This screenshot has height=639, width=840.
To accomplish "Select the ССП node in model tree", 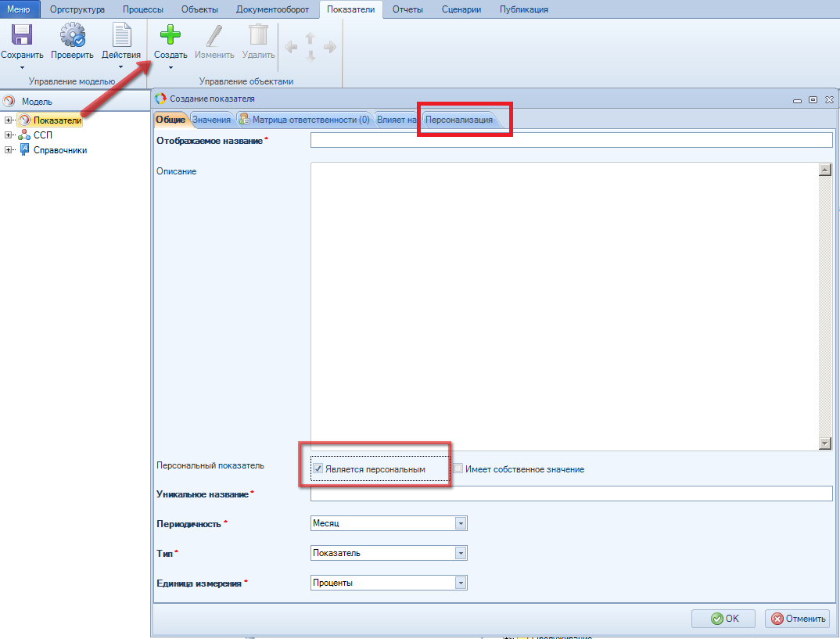I will [42, 135].
